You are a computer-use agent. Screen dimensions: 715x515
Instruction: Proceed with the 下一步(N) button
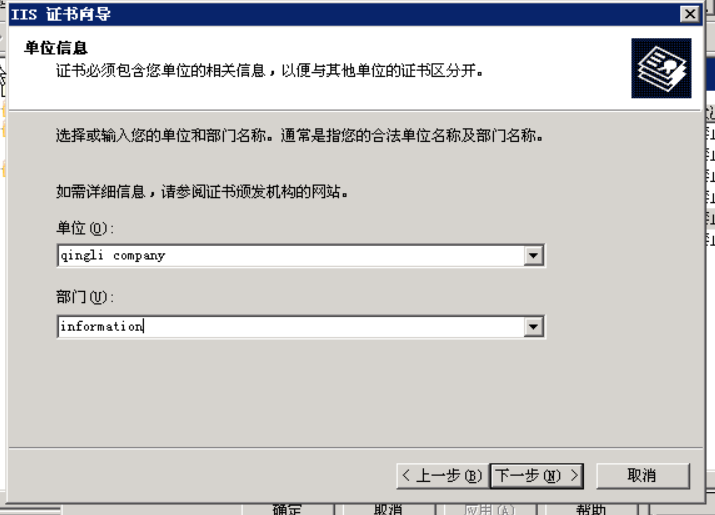tap(537, 476)
